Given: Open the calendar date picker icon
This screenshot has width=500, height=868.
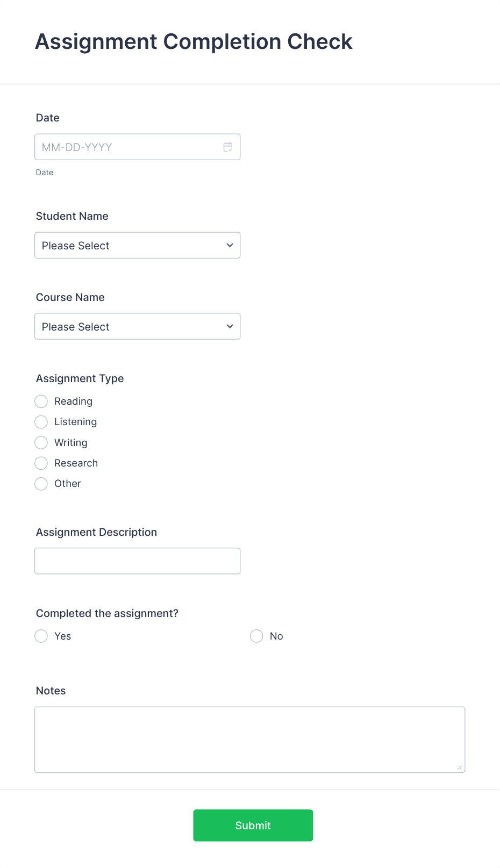Looking at the screenshot, I should point(228,147).
